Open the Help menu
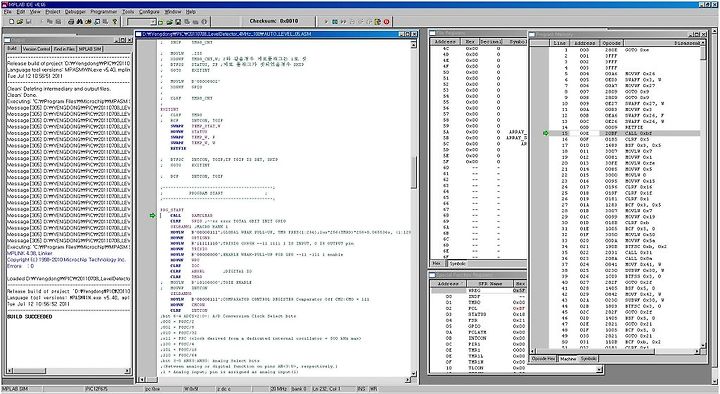The height and width of the screenshot is (394, 720). pyautogui.click(x=191, y=11)
